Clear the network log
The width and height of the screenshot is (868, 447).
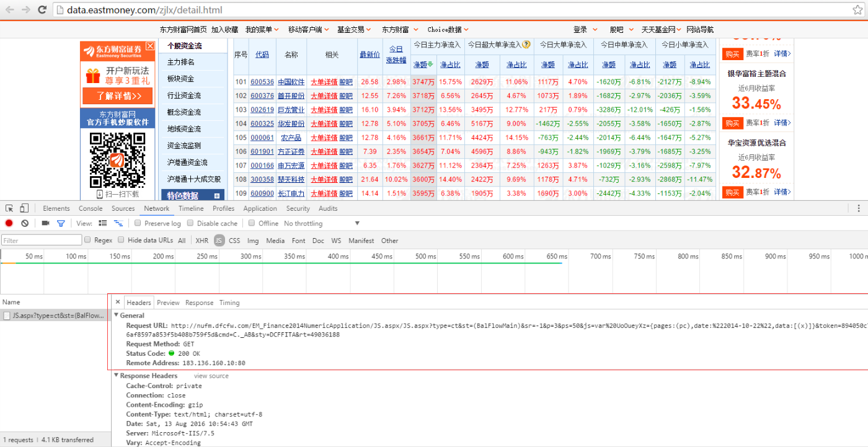coord(25,223)
